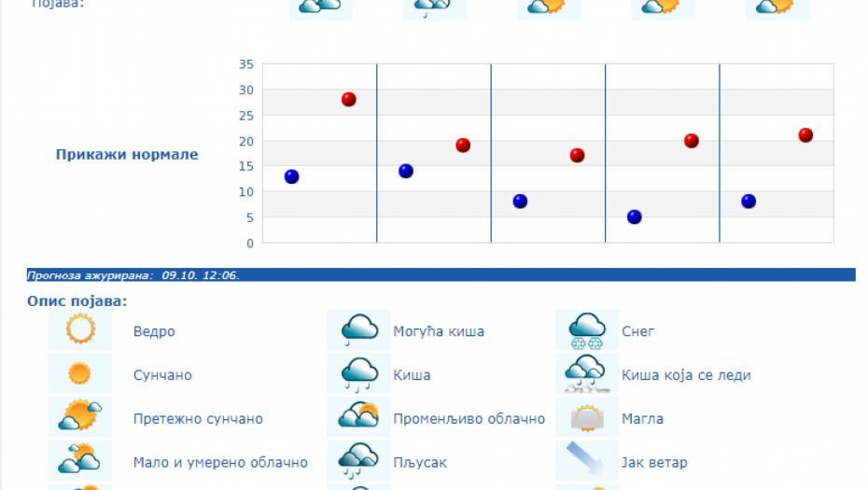This screenshot has height=490, width=868.
Task: Click the last day's red temperature point
Action: point(805,135)
